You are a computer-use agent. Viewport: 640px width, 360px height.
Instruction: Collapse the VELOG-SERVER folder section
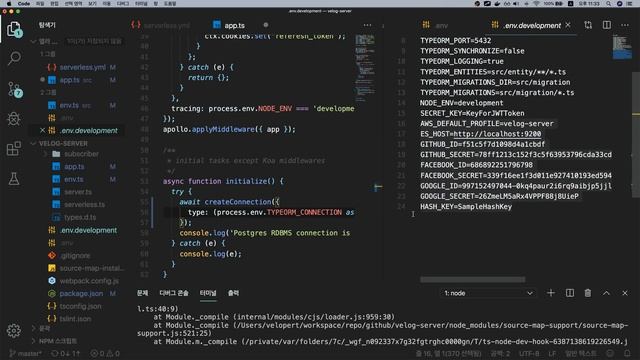[63, 143]
